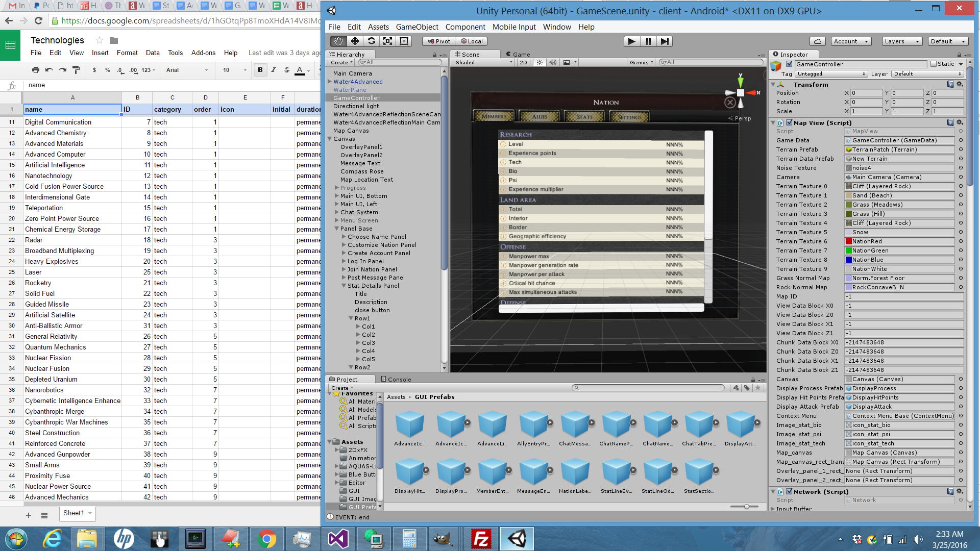Select the Move tool in Unity toolbar
The image size is (980, 551).
point(355,41)
